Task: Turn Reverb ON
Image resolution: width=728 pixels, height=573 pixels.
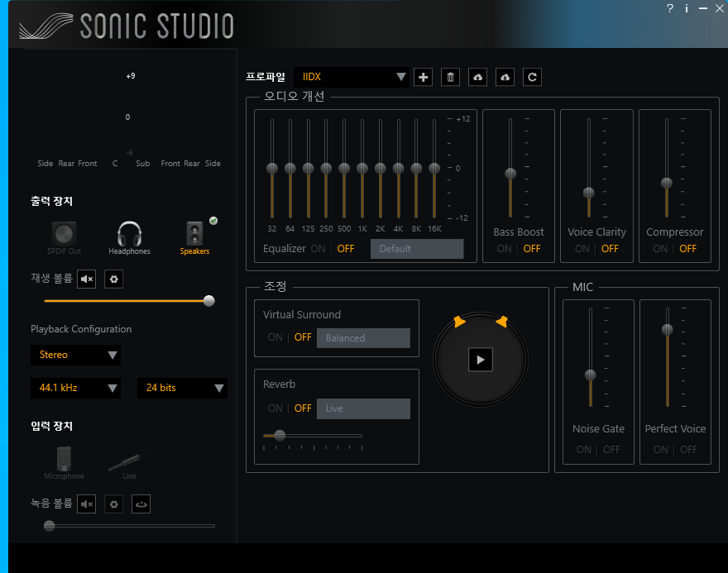Action: [x=275, y=408]
